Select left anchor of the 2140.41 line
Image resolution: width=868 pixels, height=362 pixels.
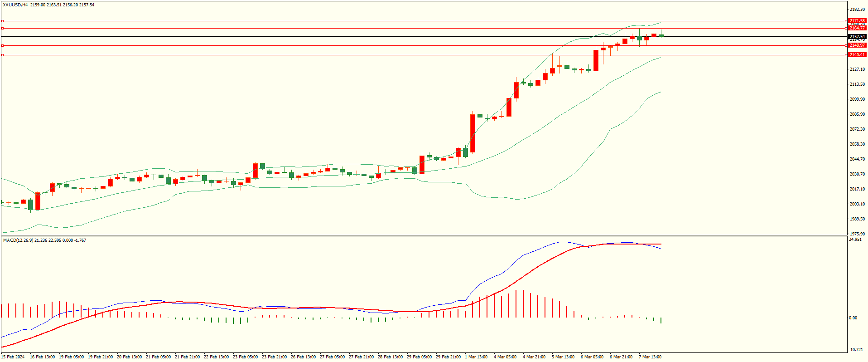pos(2,55)
